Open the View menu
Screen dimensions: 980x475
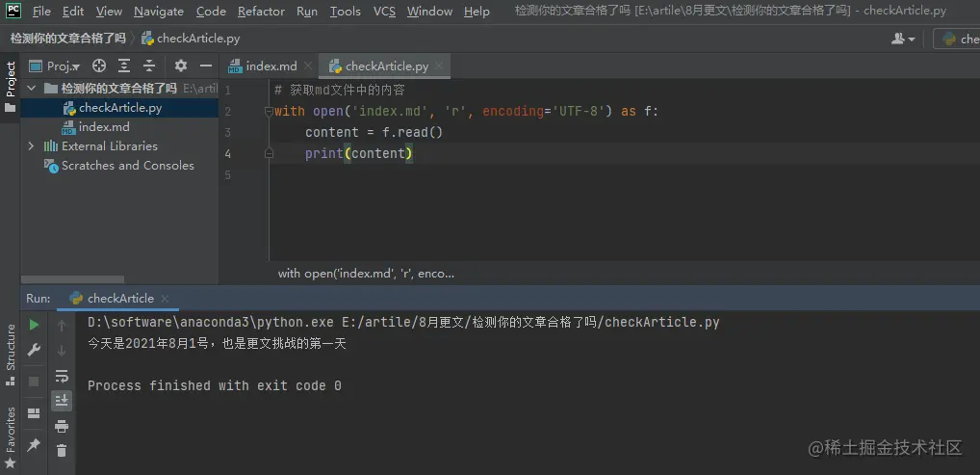coord(109,12)
